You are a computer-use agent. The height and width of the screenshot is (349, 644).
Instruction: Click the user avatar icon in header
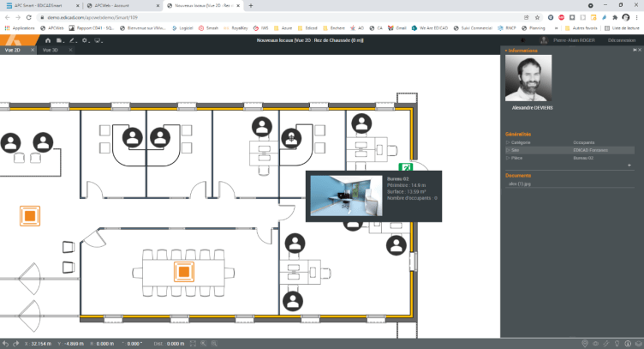pyautogui.click(x=544, y=40)
